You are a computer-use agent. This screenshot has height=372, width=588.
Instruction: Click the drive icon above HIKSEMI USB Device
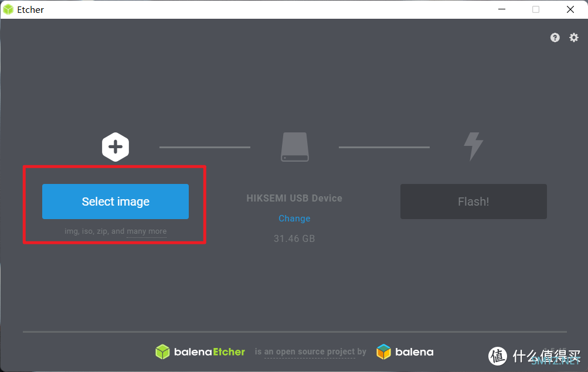(295, 147)
